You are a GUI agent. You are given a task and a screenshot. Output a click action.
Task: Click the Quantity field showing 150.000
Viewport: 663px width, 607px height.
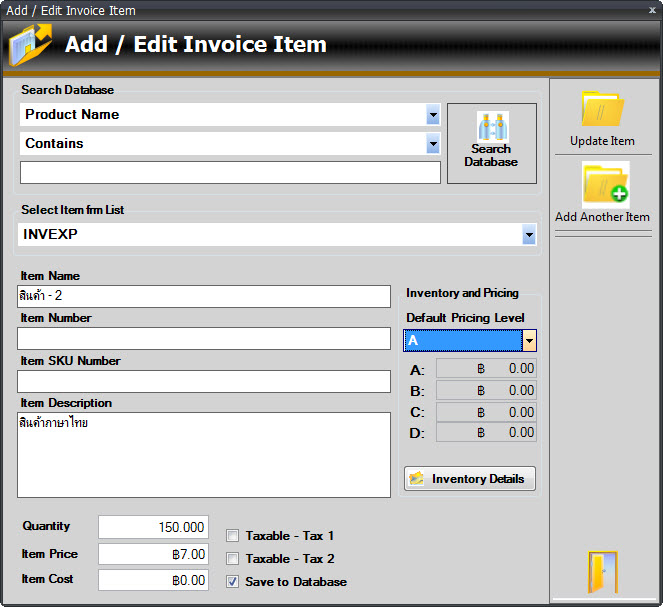pos(153,528)
